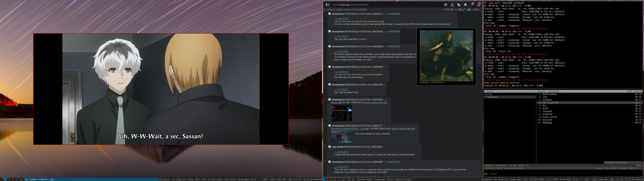Toggle the Firefox sidebar panel icon
This screenshot has width=644, height=181.
point(327,5)
